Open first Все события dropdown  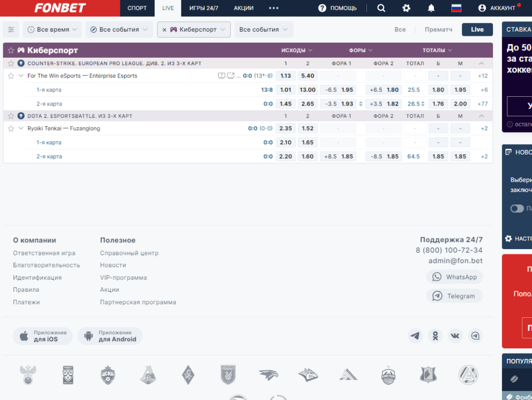(x=119, y=30)
